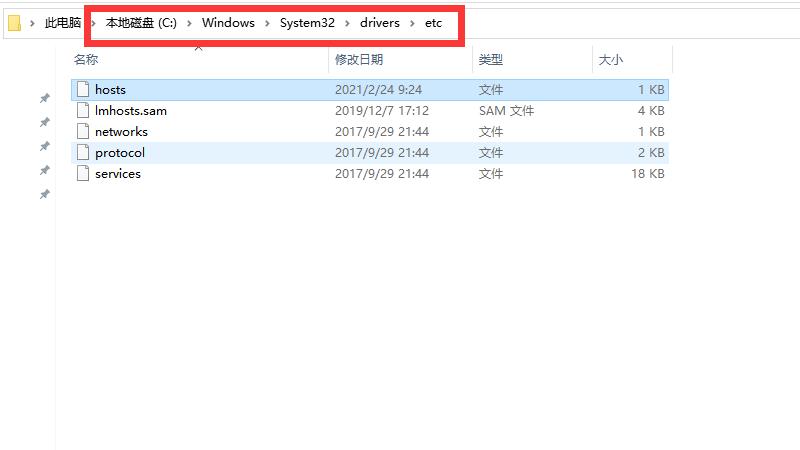The width and height of the screenshot is (800, 450).
Task: Expand the chevron after 本地磁盘 (C:)
Action: [x=189, y=23]
